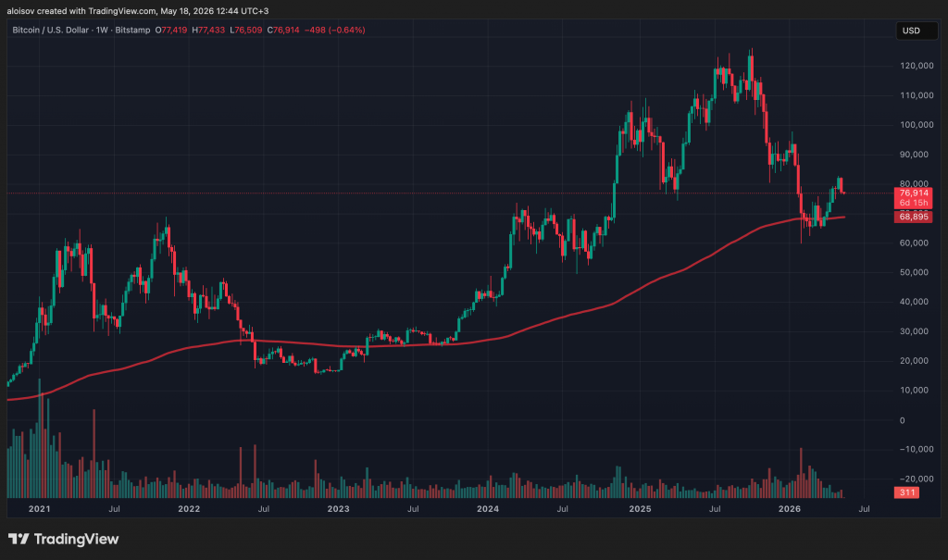The width and height of the screenshot is (948, 560).
Task: Click the 2024 time axis label
Action: [487, 508]
